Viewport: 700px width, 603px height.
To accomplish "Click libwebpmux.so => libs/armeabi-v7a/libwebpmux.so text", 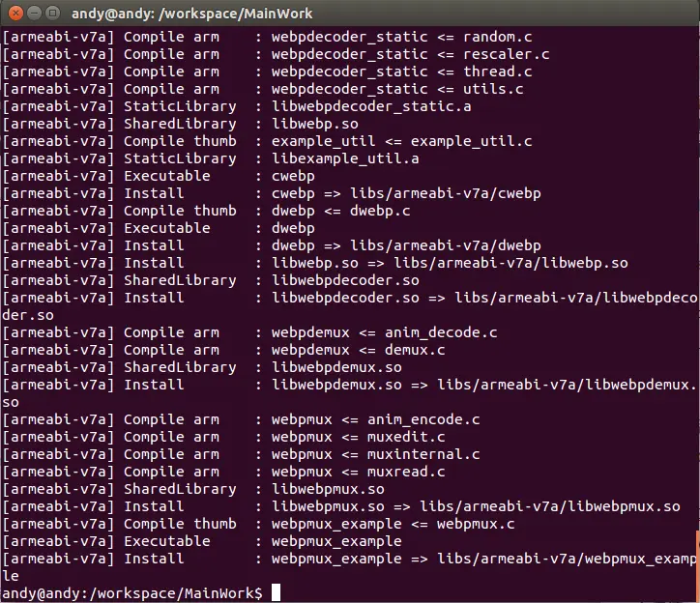I will pos(476,506).
